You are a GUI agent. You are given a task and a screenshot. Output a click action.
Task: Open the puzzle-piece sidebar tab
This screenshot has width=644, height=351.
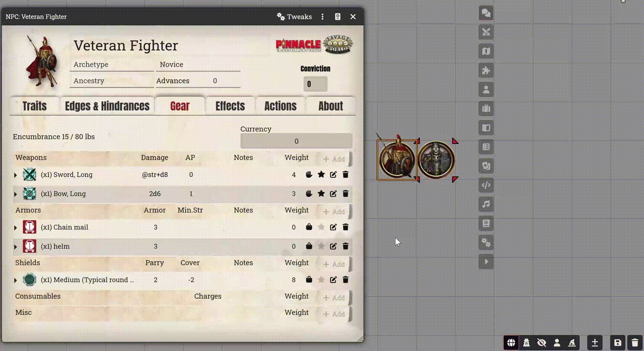(x=486, y=70)
